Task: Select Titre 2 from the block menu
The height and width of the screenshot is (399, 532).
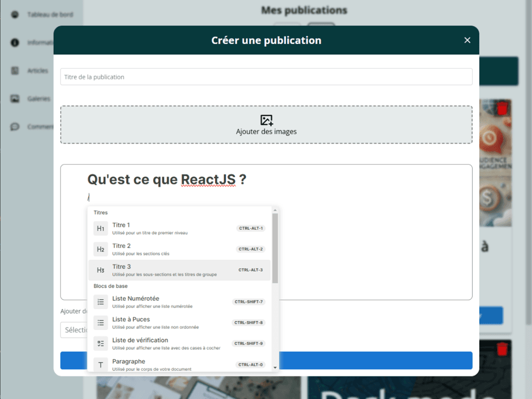Action: tap(179, 249)
